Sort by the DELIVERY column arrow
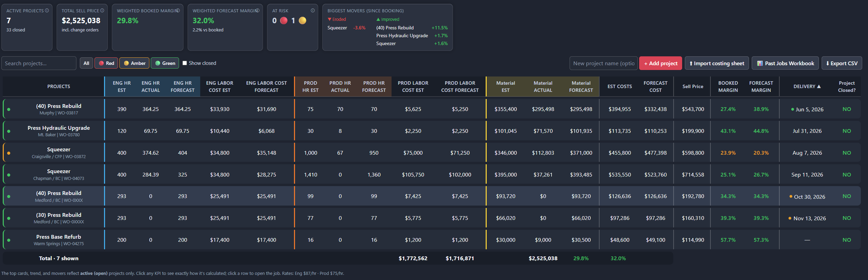 click(819, 86)
